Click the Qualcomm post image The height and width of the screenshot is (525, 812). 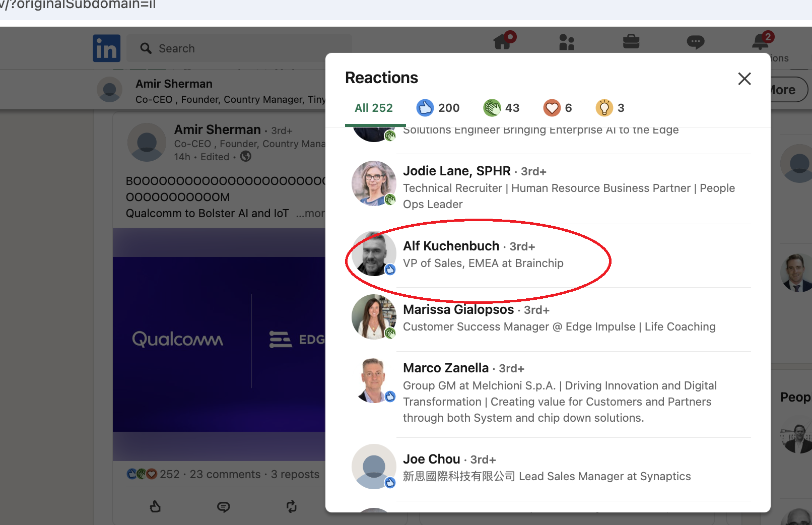219,344
